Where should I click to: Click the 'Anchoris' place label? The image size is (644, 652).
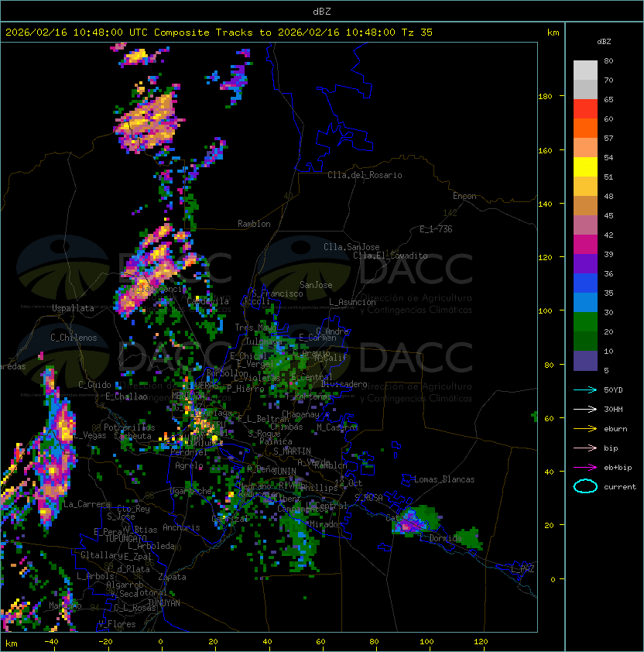tap(181, 527)
